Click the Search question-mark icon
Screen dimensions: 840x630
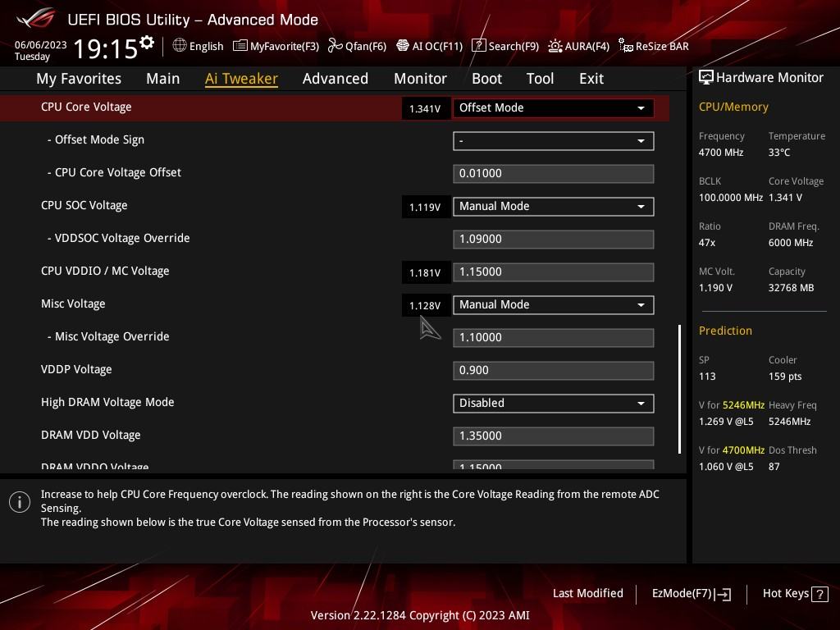click(x=478, y=46)
